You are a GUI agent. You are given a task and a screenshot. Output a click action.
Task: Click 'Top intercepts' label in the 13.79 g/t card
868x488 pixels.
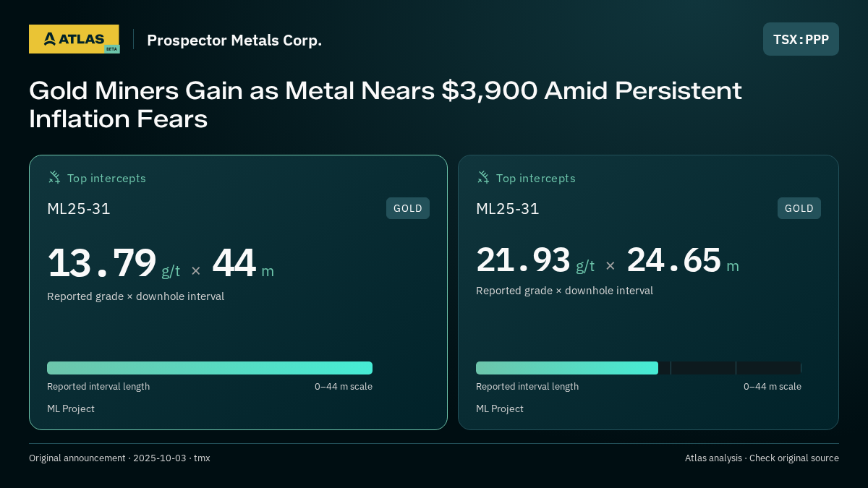click(x=106, y=178)
